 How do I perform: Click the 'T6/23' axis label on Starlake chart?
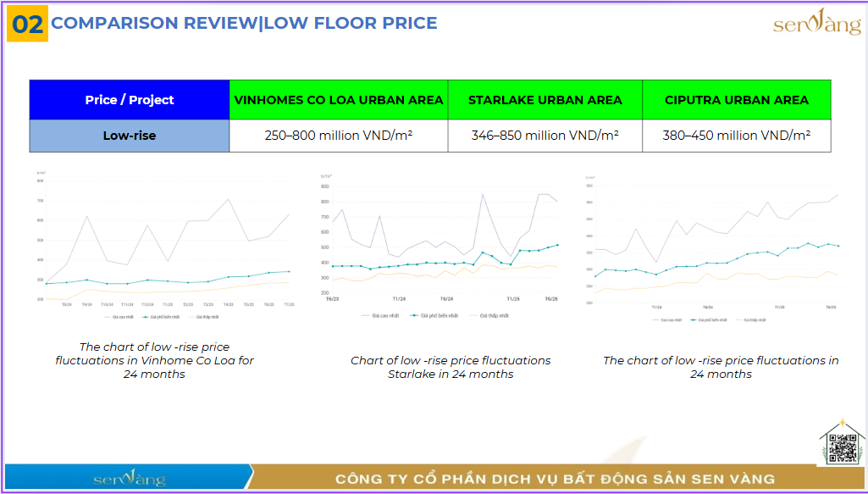click(333, 299)
